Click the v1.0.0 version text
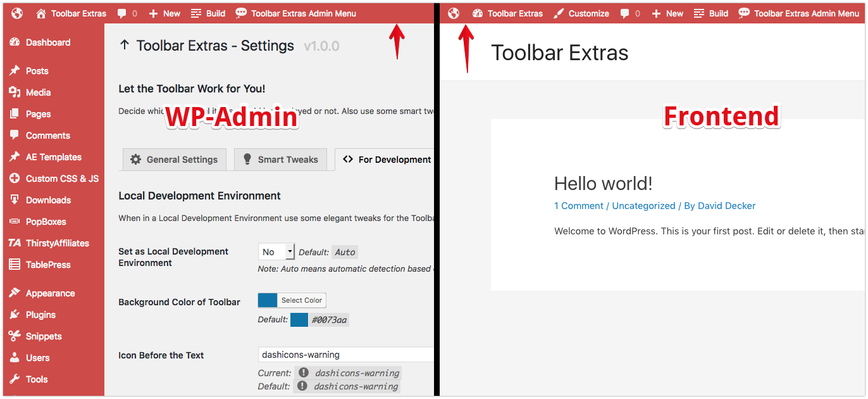The height and width of the screenshot is (399, 868). [x=321, y=46]
